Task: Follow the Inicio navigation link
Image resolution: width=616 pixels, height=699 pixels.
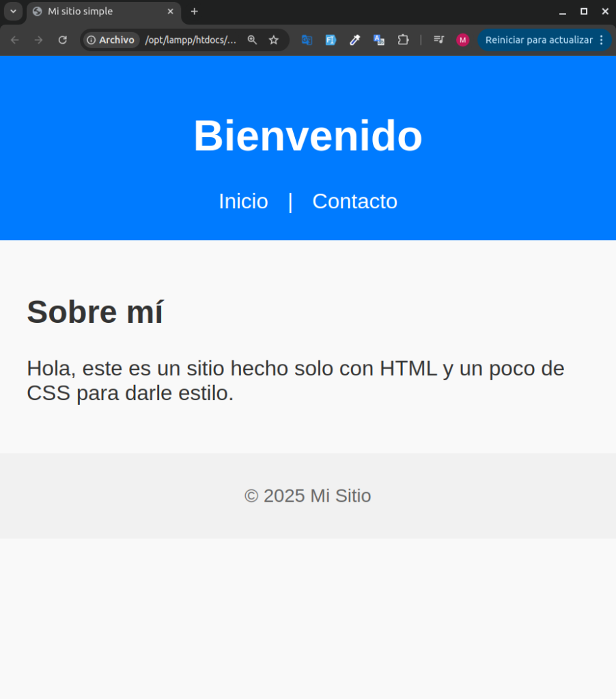Action: (x=244, y=201)
